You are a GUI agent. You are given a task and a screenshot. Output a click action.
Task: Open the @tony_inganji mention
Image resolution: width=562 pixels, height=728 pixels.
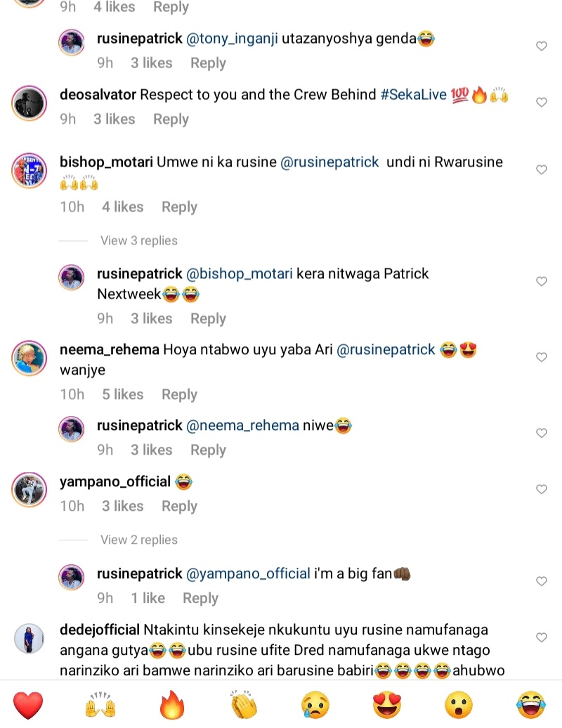click(x=232, y=39)
